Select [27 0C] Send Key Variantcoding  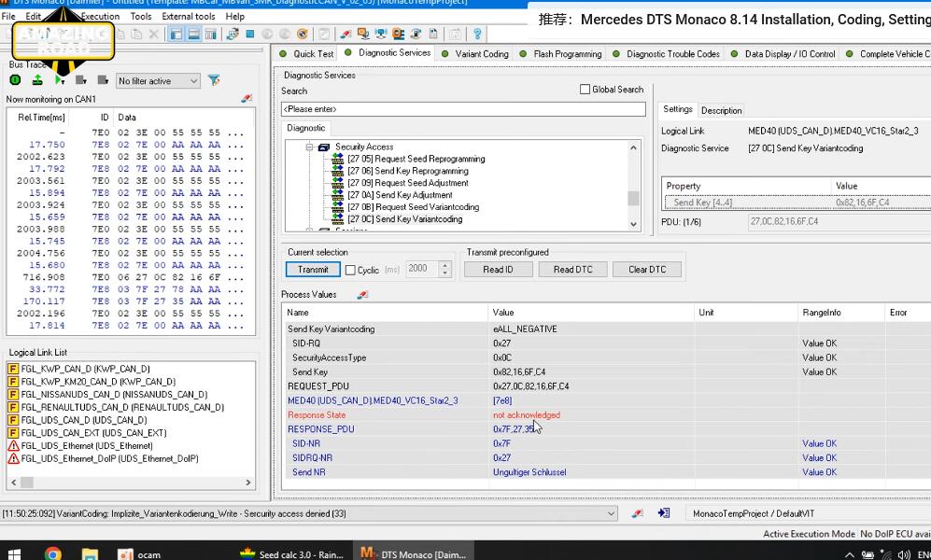click(x=405, y=219)
